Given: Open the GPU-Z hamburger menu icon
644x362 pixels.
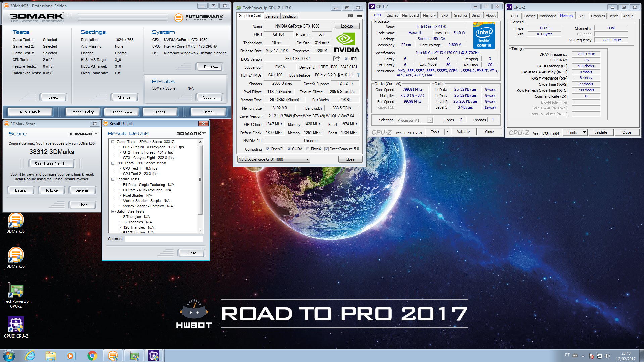Looking at the screenshot, I should (x=359, y=16).
